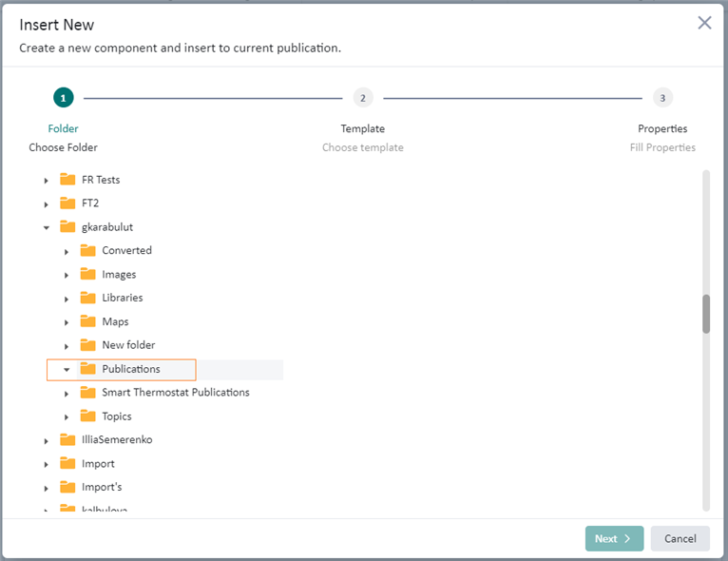Expand the Topics folder arrow

[x=67, y=417]
